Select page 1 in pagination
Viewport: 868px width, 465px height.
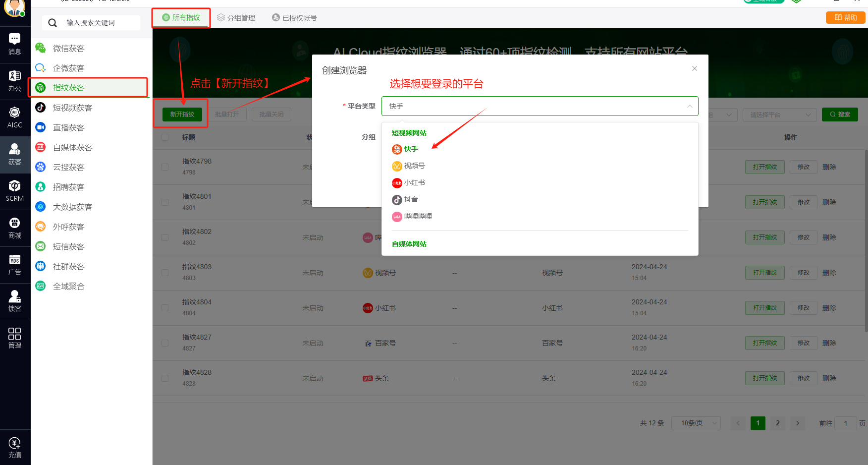tap(758, 423)
